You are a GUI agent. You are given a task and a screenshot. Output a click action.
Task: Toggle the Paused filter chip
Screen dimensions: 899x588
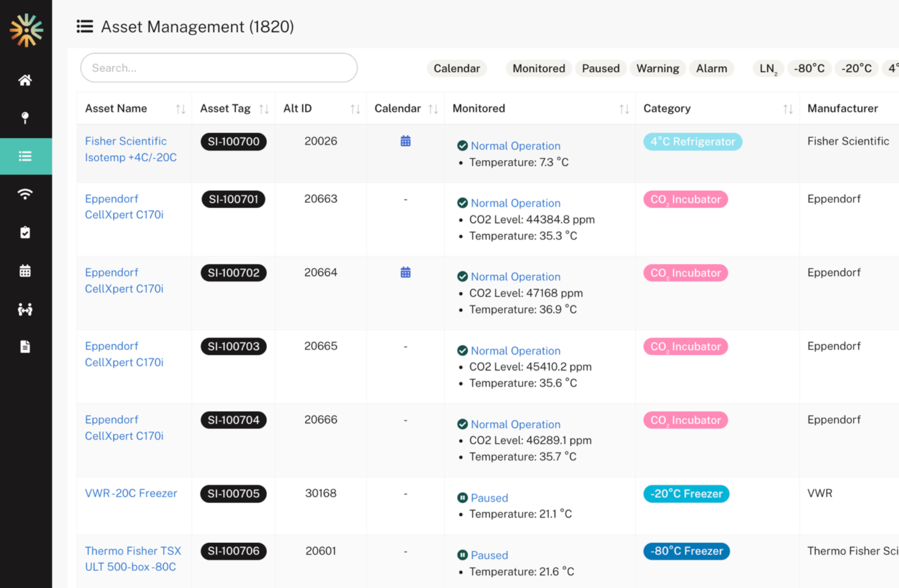click(600, 68)
